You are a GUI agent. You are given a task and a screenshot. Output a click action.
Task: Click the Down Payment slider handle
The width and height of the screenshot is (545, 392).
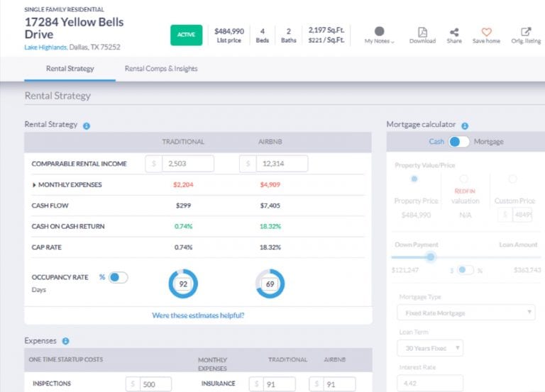430,257
